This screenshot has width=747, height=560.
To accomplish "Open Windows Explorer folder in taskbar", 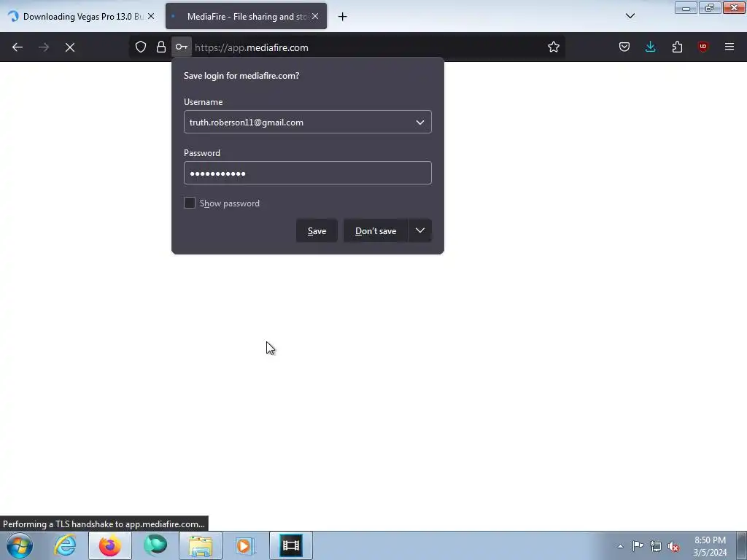I will pos(201,545).
